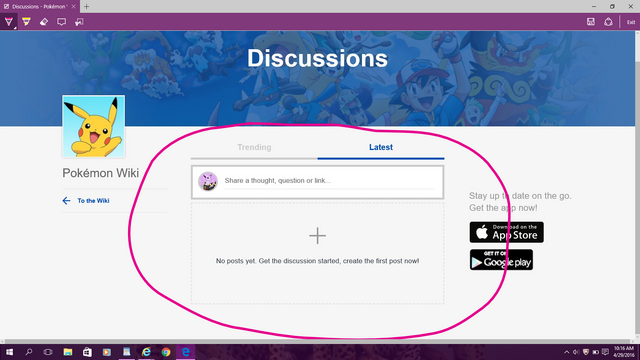Open the Action Center notifications

605,352
